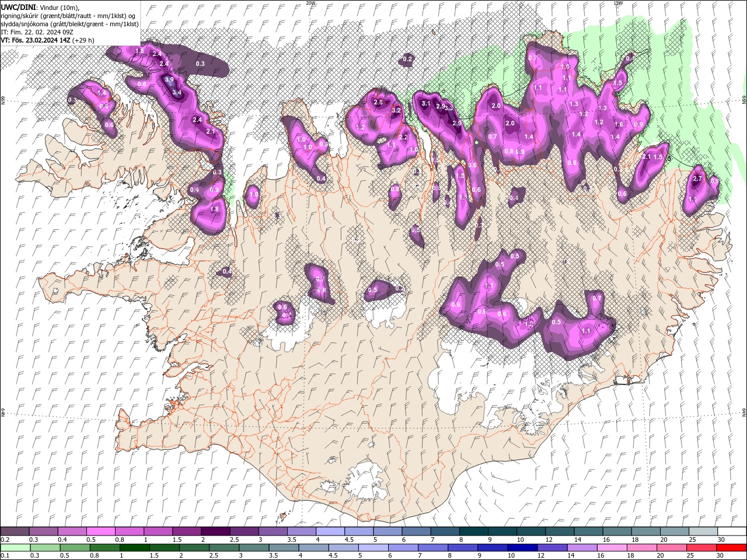Click the 2.7 snowfall value near the east coast
This screenshot has width=747, height=560.
tap(697, 179)
